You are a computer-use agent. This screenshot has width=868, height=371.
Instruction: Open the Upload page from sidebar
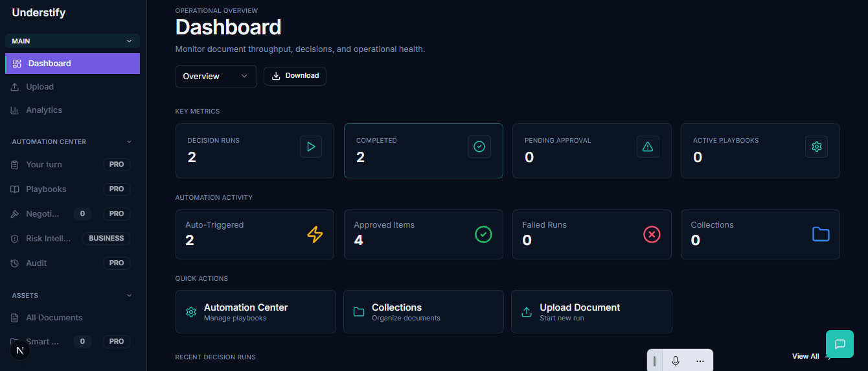[73, 87]
